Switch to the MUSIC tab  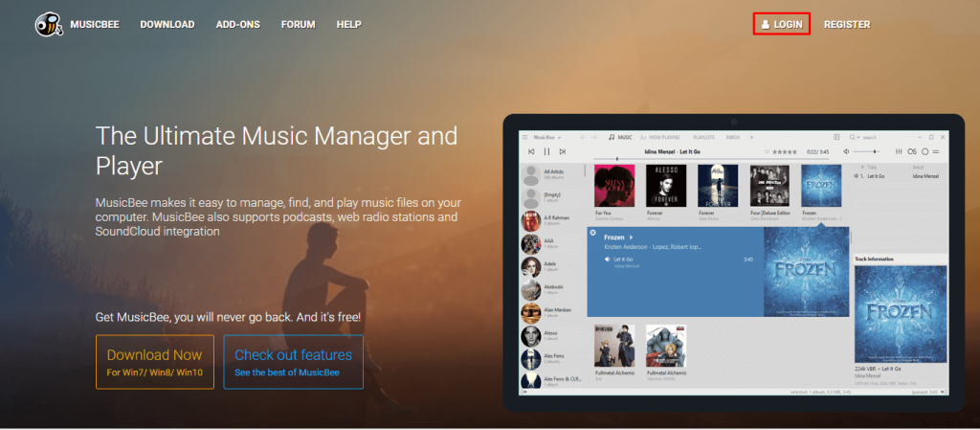pos(620,137)
